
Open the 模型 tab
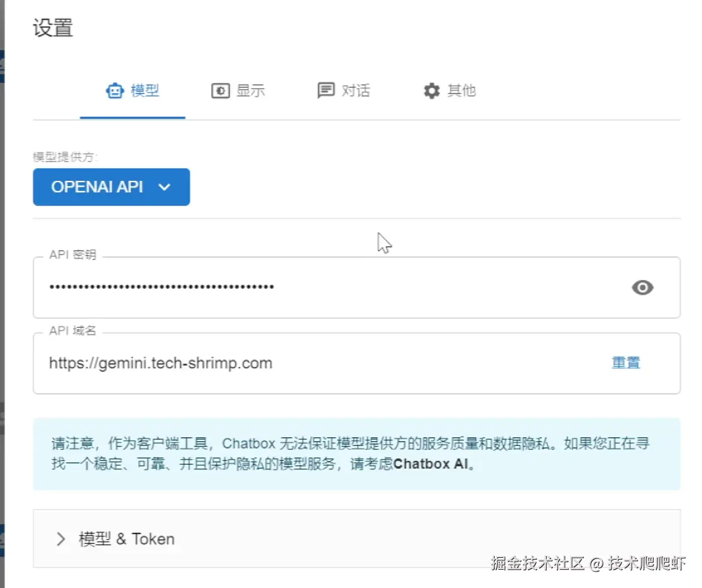click(133, 91)
